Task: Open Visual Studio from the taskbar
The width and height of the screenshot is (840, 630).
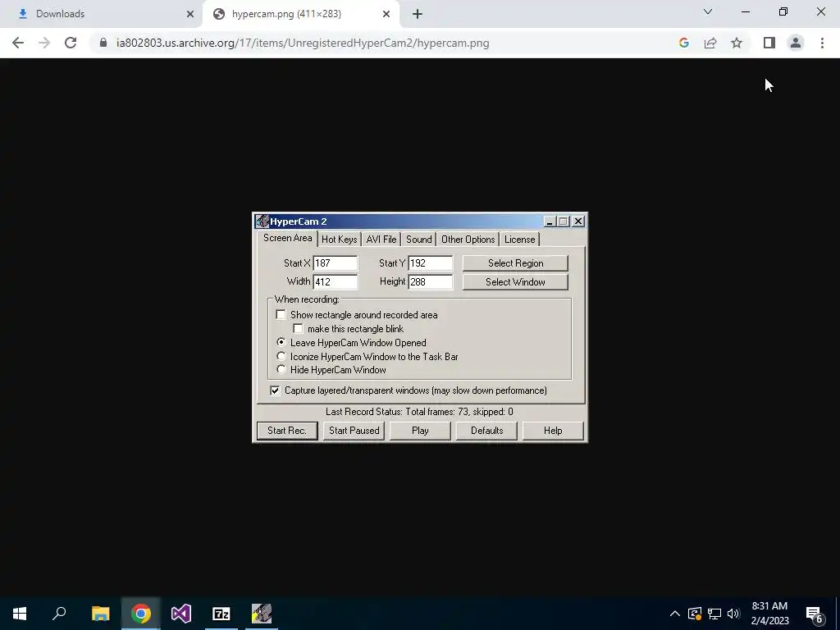Action: click(x=181, y=614)
